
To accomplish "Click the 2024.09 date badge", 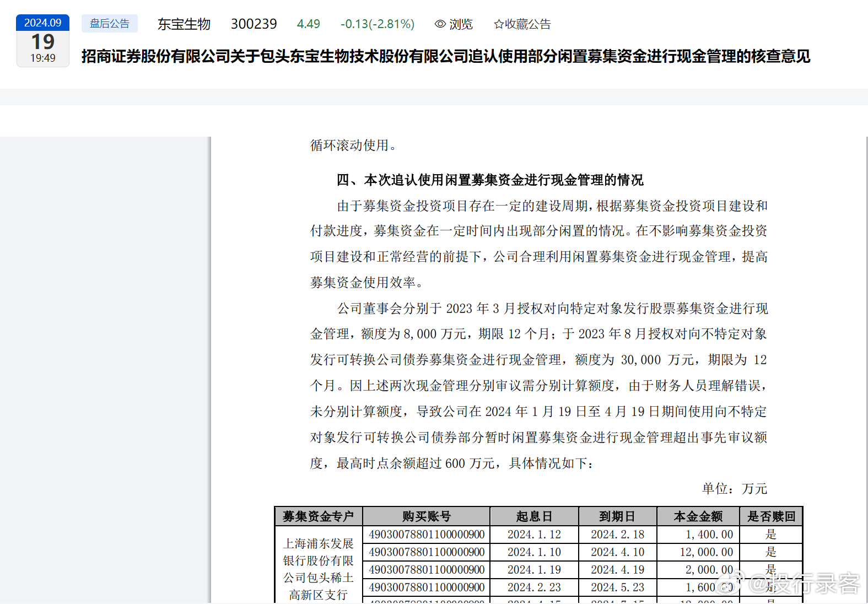I will point(43,23).
